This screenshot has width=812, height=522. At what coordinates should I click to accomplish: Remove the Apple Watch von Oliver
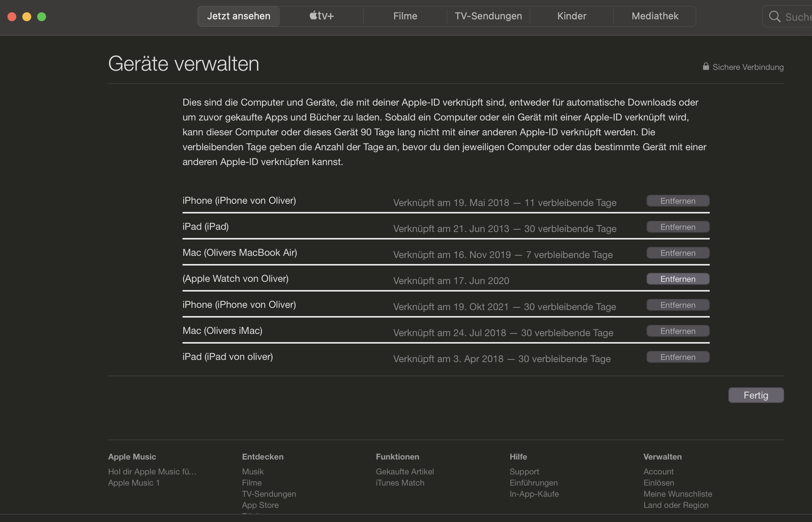coord(678,279)
